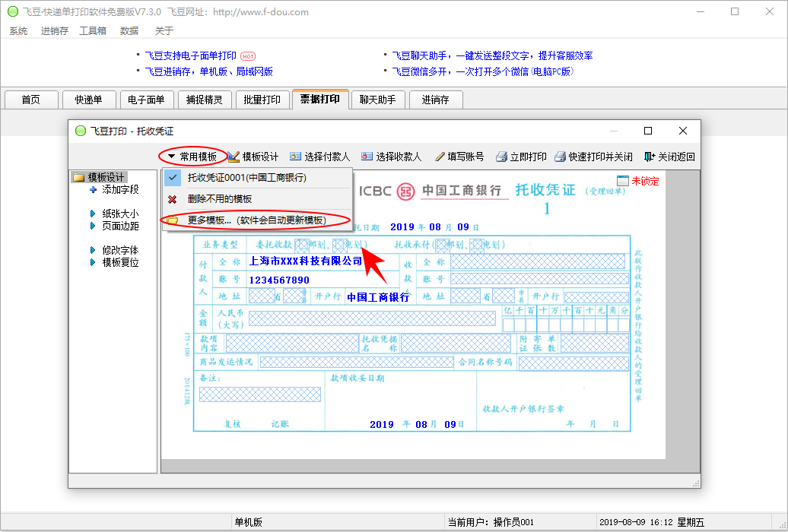Click the 备注 hatched field

pos(260,394)
